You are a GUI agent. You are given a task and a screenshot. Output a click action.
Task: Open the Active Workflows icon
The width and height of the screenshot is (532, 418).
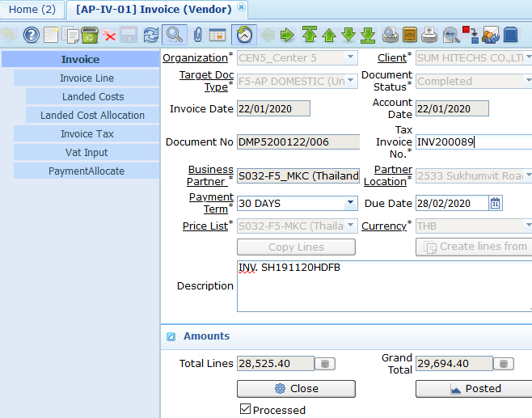(x=471, y=35)
